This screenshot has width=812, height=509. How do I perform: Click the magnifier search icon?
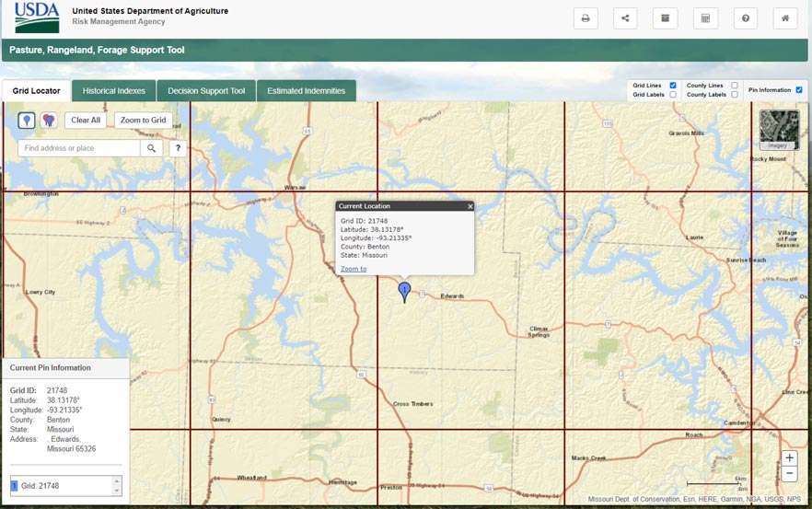pos(151,148)
